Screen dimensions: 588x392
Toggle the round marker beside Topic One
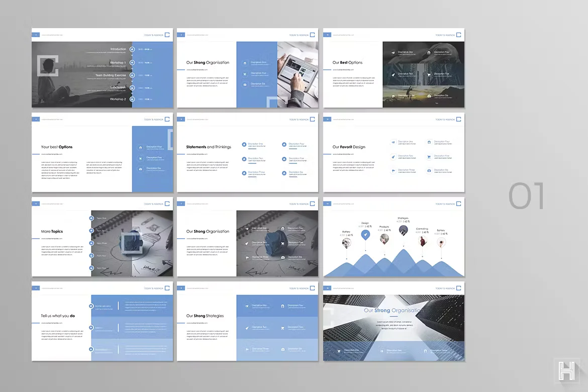tap(91, 218)
